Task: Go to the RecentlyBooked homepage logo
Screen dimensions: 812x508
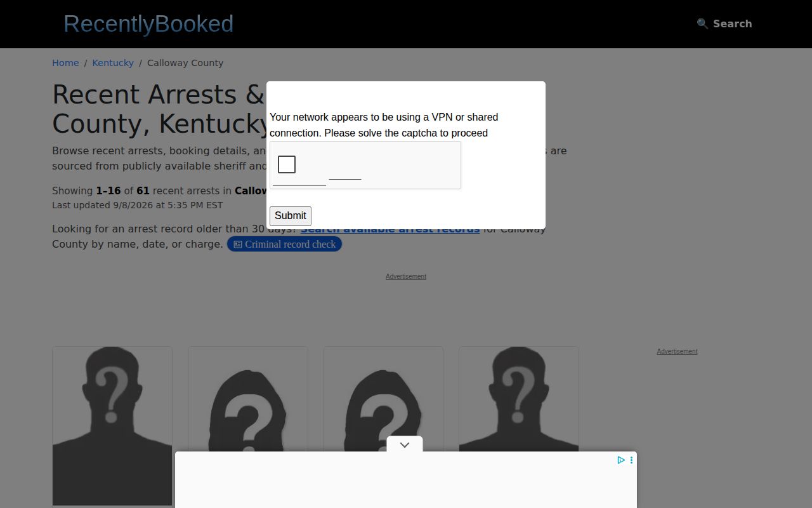Action: click(x=148, y=23)
